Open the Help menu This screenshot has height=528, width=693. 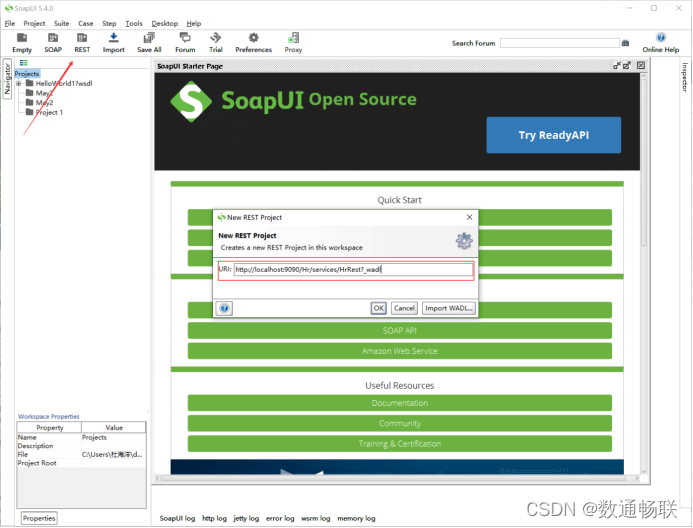(194, 23)
